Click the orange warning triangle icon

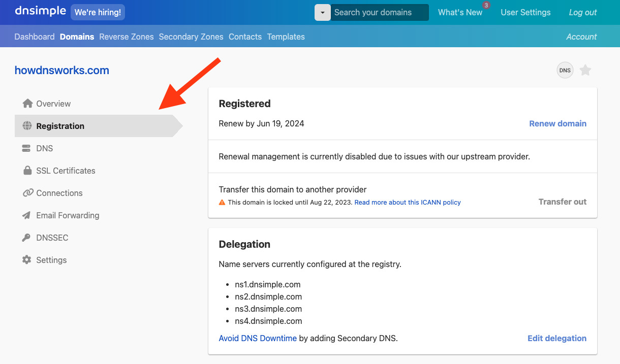[222, 202]
